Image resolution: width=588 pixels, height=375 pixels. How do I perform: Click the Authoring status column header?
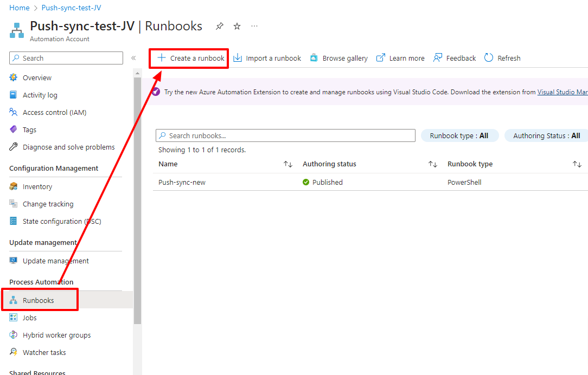pyautogui.click(x=329, y=164)
